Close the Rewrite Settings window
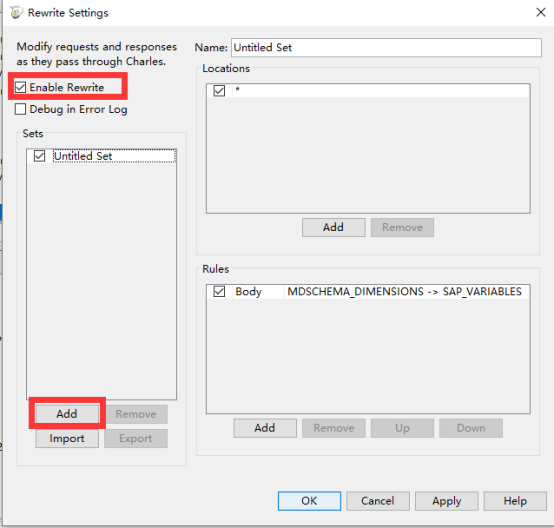This screenshot has width=554, height=528. pos(541,12)
